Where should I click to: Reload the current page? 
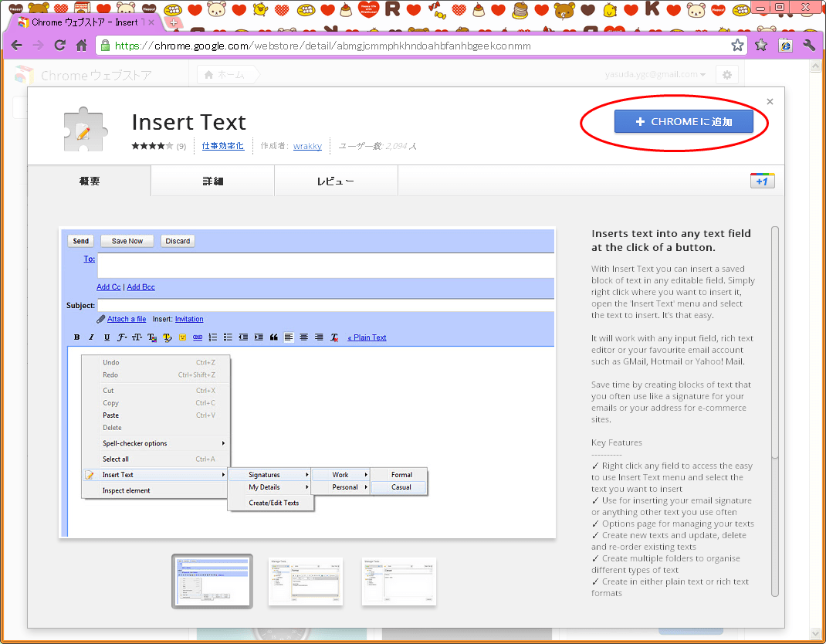(59, 46)
